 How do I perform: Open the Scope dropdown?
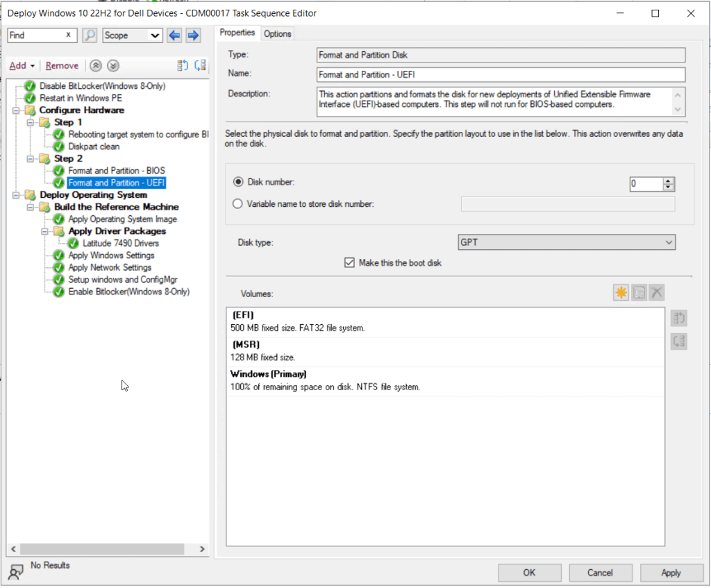point(132,35)
